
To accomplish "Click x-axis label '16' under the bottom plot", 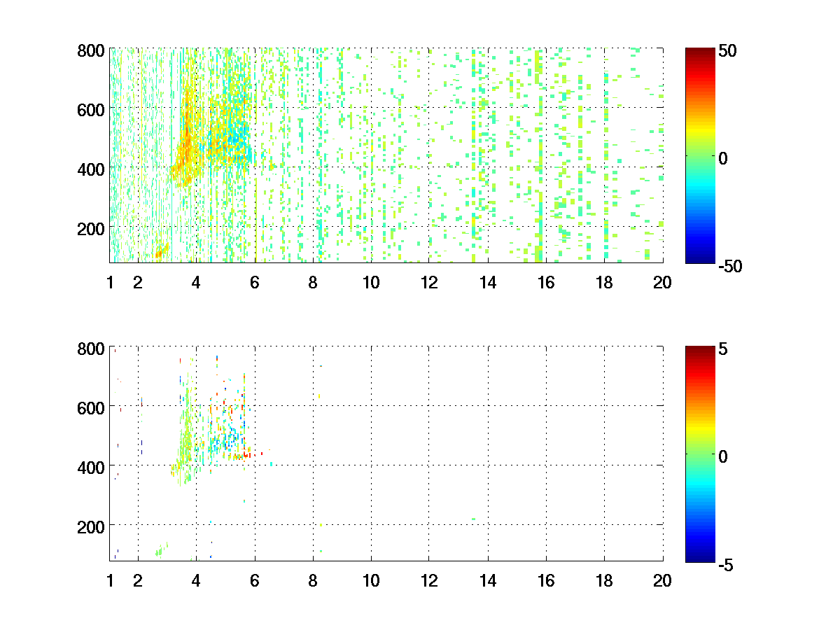I will tap(546, 581).
